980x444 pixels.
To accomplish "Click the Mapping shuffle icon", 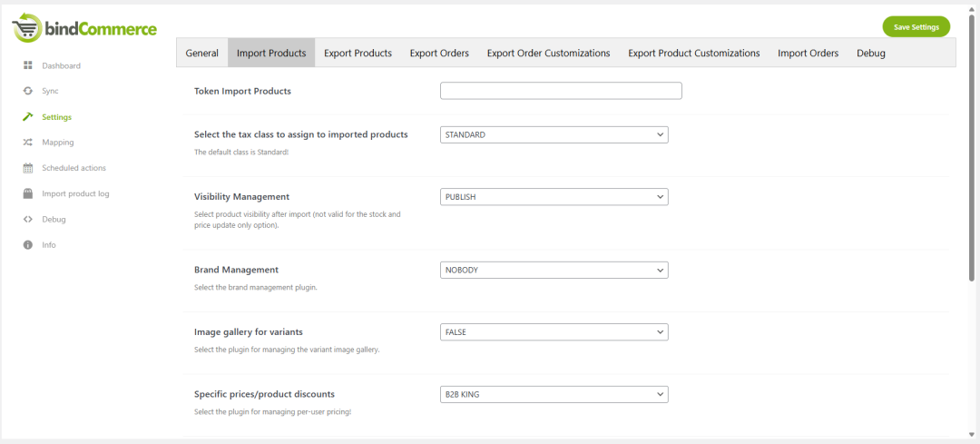I will pos(27,143).
